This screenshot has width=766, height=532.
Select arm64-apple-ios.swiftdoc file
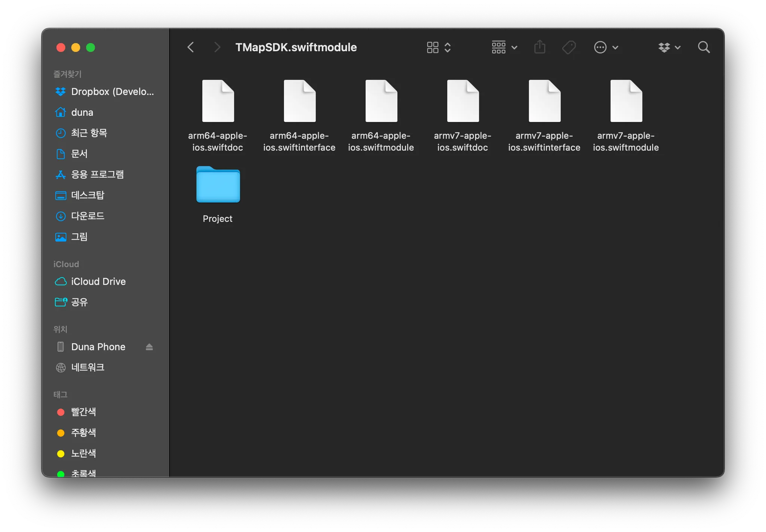(218, 101)
